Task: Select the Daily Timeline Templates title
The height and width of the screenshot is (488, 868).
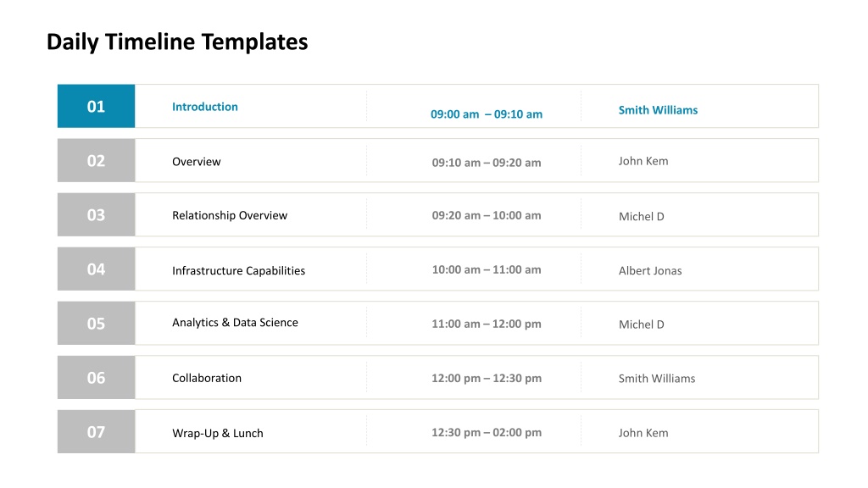Action: (x=177, y=42)
